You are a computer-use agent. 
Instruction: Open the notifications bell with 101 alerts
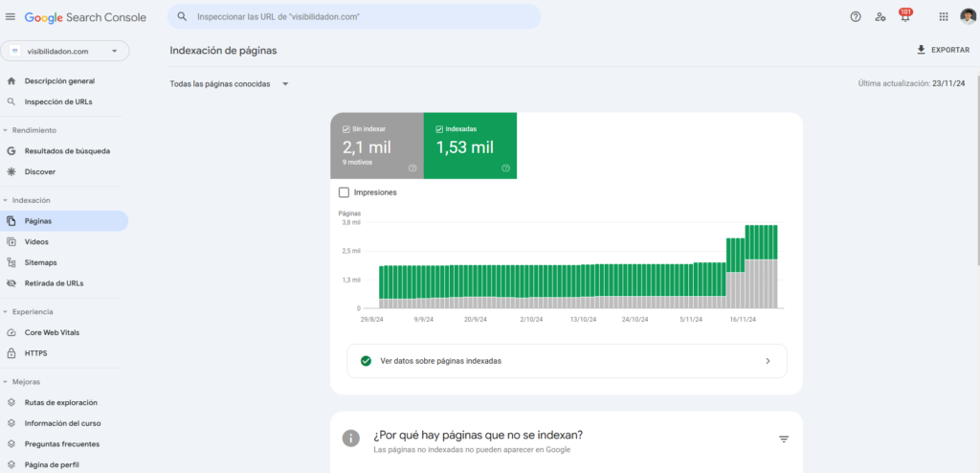pos(904,17)
